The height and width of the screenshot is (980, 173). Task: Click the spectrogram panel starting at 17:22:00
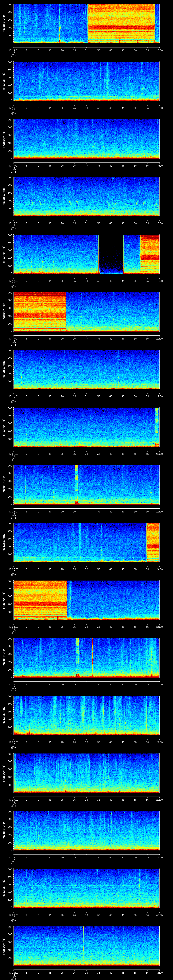pyautogui.click(x=87, y=485)
